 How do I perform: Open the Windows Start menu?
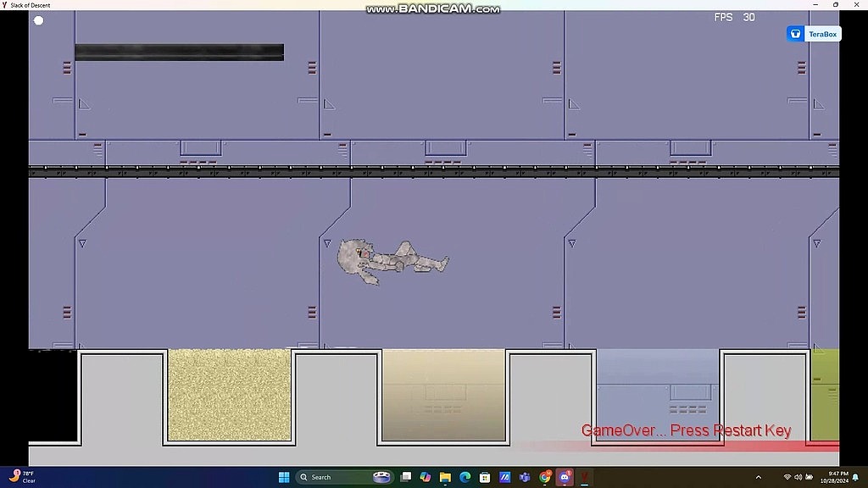coord(284,477)
